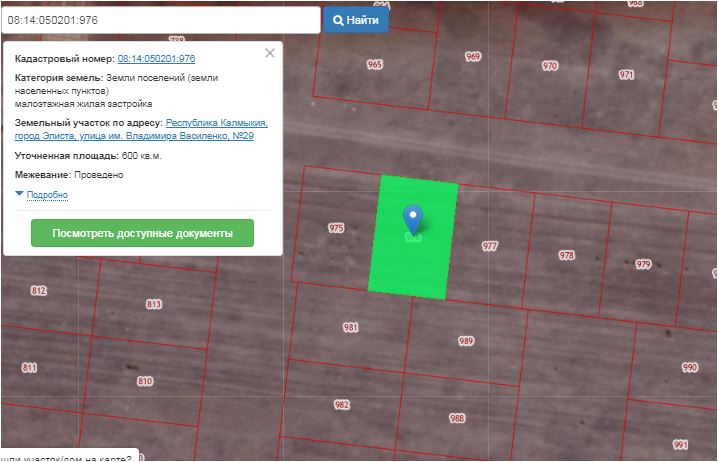Screen dimensions: 718x462
Task: Select parcel 982 on the map
Action: pos(342,405)
